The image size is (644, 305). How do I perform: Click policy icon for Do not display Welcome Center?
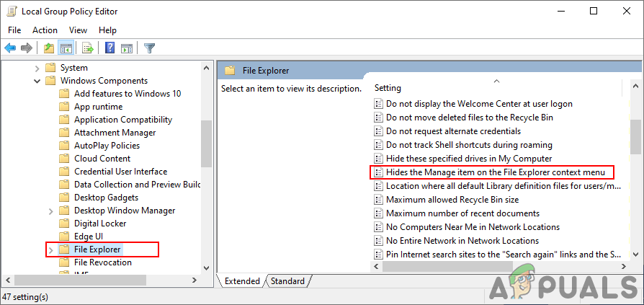pyautogui.click(x=378, y=104)
